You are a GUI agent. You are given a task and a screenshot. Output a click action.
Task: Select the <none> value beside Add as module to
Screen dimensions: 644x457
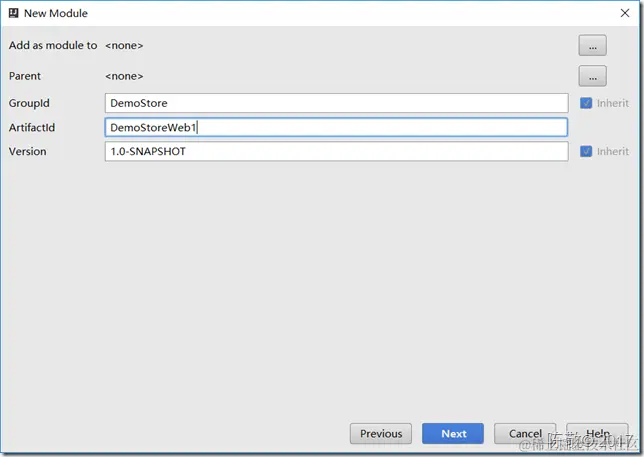(124, 46)
